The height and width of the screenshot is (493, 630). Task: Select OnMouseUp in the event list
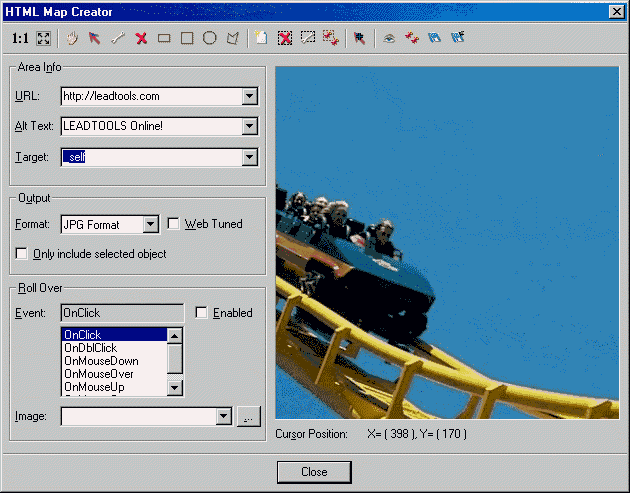click(x=115, y=387)
